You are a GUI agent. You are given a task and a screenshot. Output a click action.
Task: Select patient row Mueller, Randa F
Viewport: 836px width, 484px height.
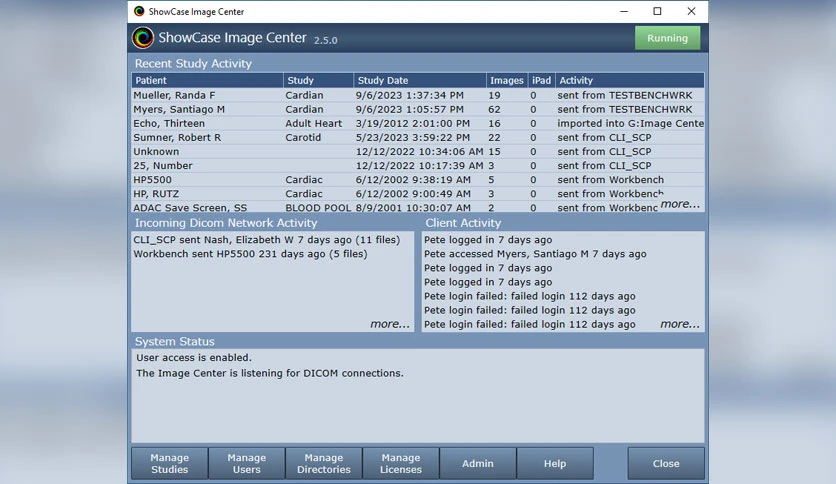click(x=418, y=95)
